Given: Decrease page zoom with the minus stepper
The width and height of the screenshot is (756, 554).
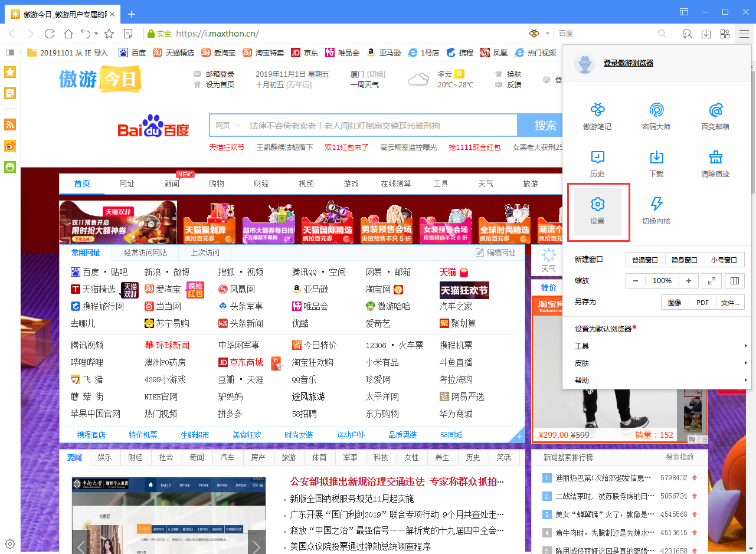Looking at the screenshot, I should (x=636, y=281).
